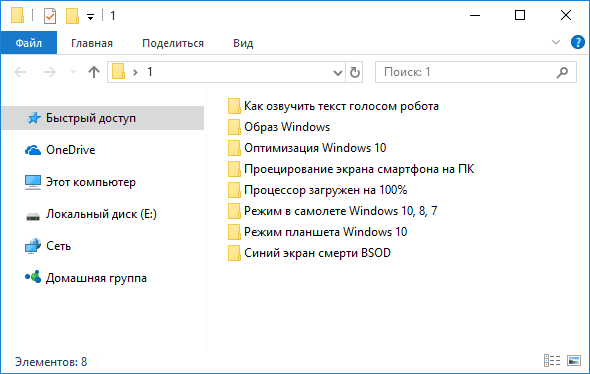Image resolution: width=590 pixels, height=374 pixels.
Task: Click the address bar path '1'
Action: (150, 71)
